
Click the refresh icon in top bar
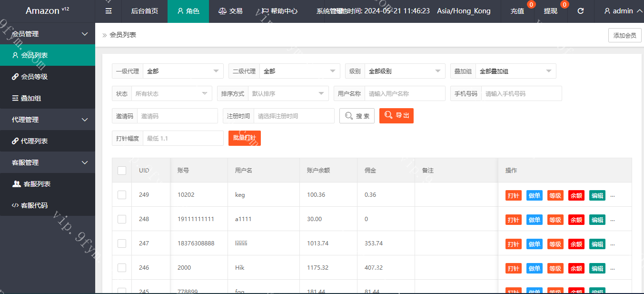(580, 11)
